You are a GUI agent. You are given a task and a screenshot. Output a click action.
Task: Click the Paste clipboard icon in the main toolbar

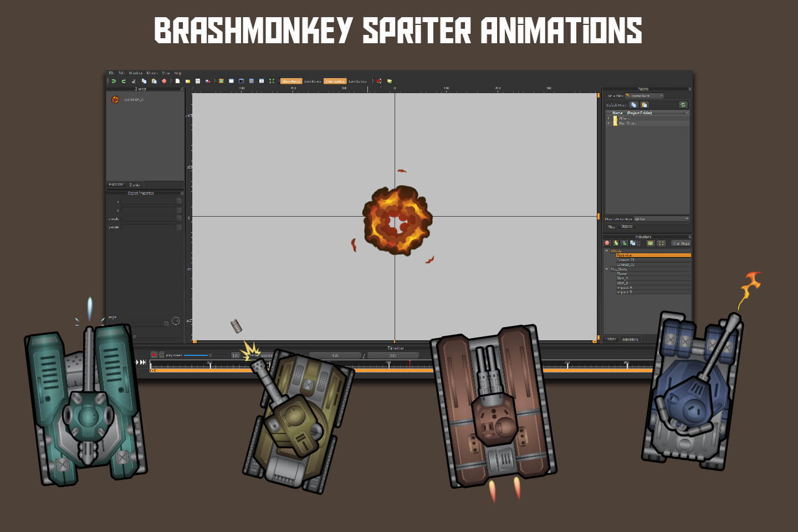pos(154,81)
